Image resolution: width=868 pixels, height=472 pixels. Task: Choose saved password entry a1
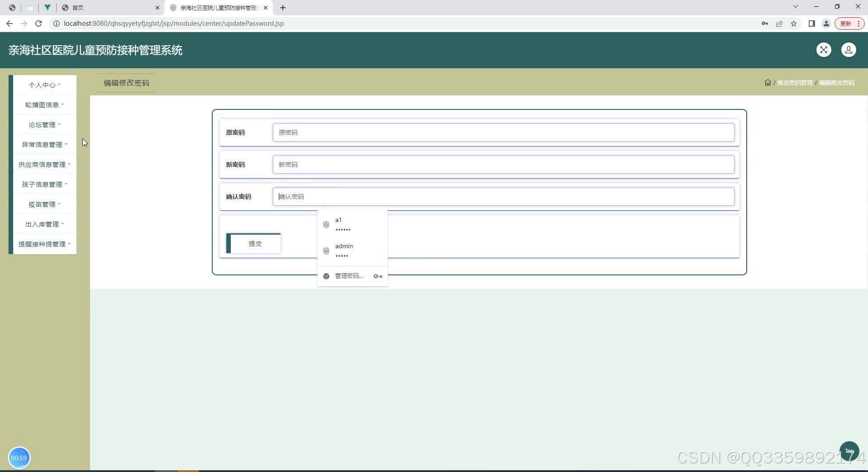tap(353, 224)
